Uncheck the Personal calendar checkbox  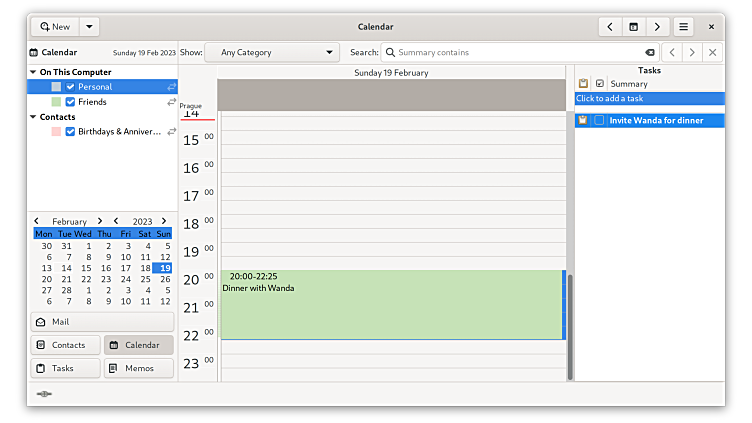click(x=70, y=87)
